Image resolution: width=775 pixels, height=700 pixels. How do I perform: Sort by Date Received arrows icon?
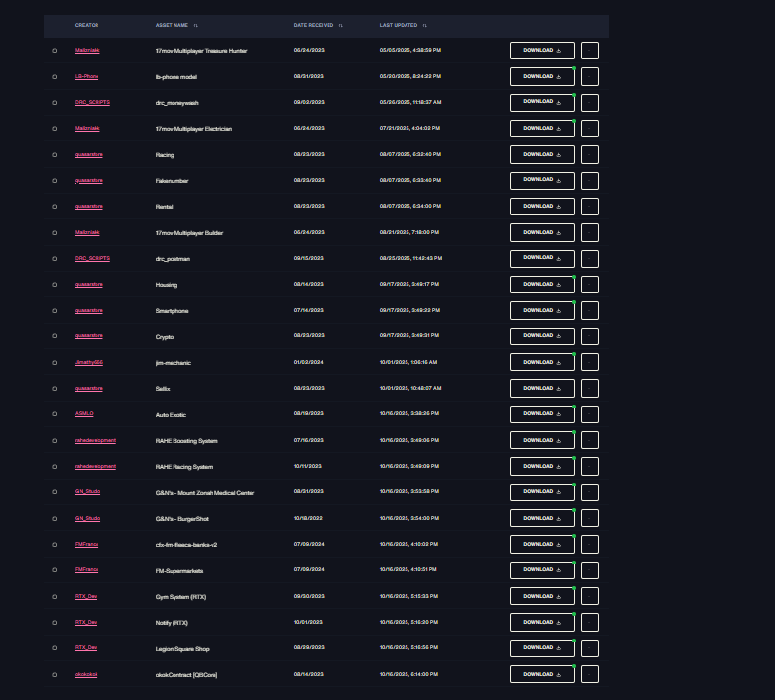coord(341,25)
